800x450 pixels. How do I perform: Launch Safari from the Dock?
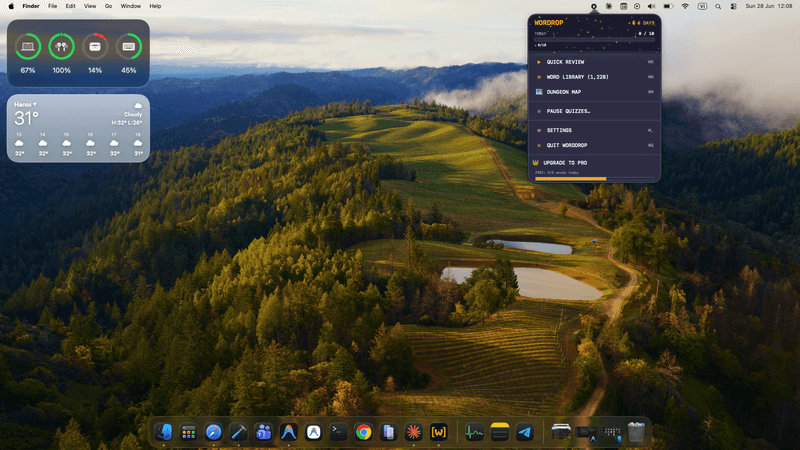click(x=214, y=432)
